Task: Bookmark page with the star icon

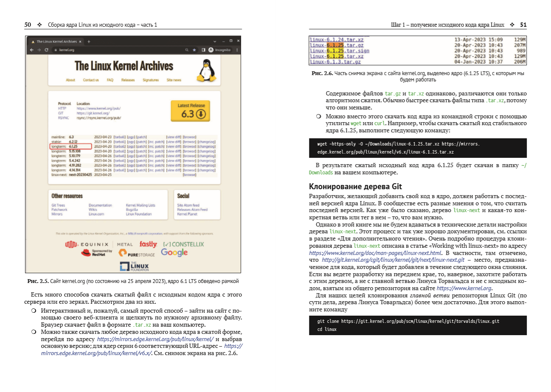Action: [x=194, y=50]
